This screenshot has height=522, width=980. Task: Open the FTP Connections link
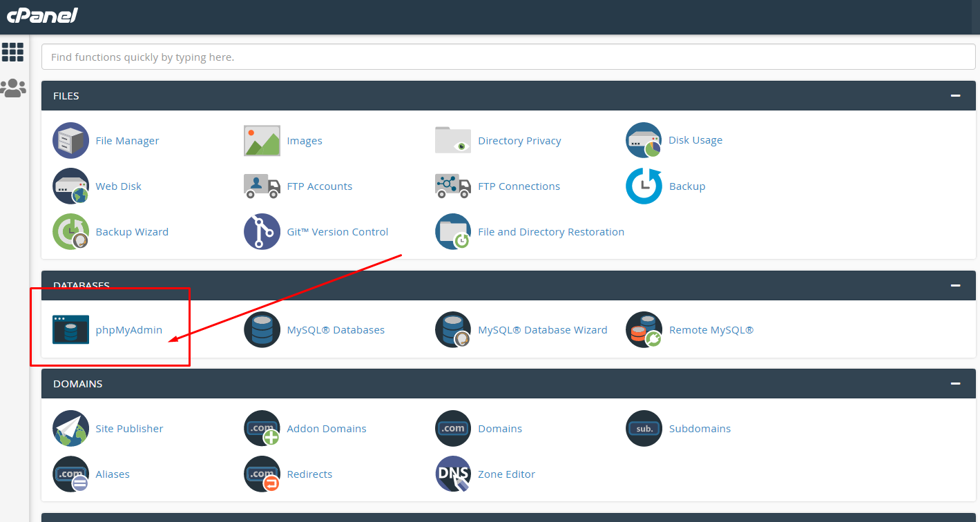tap(519, 186)
